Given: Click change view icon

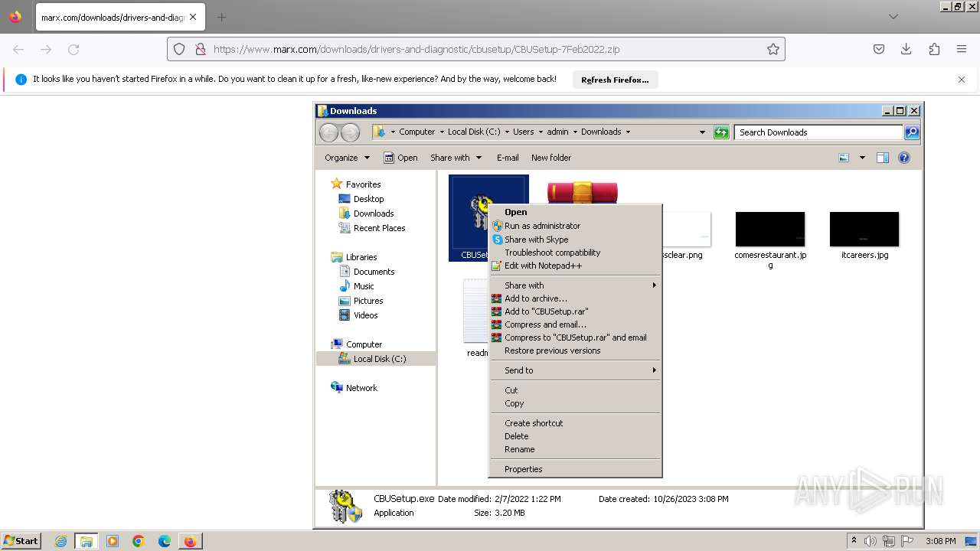Looking at the screenshot, I should tap(844, 158).
